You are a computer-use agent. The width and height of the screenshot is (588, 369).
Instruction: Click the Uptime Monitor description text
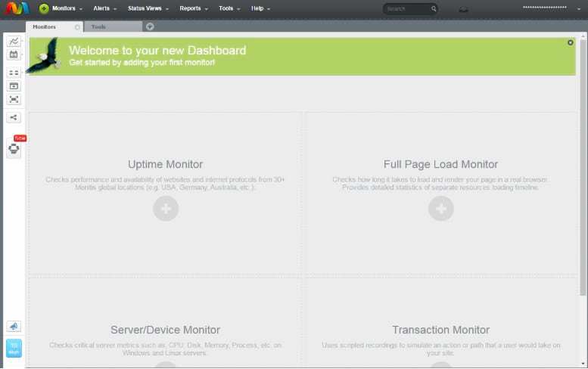(x=166, y=184)
